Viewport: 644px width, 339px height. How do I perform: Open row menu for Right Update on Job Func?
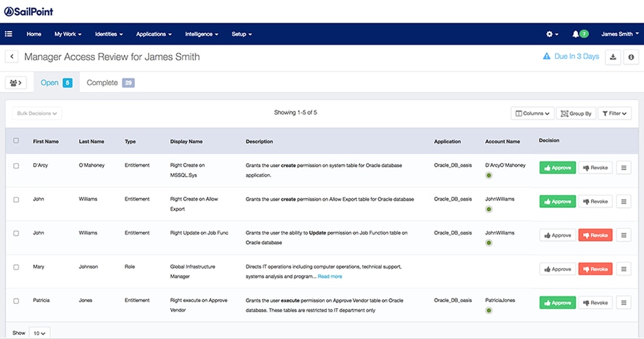click(x=623, y=235)
